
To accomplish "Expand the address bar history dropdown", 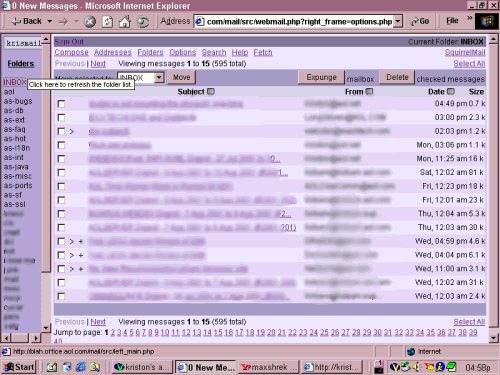I will click(x=398, y=22).
